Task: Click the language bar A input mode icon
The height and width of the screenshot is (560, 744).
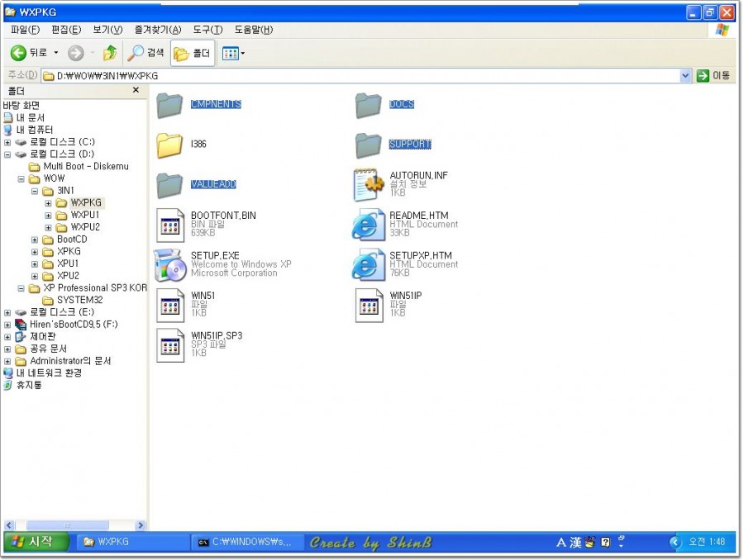Action: tap(560, 543)
